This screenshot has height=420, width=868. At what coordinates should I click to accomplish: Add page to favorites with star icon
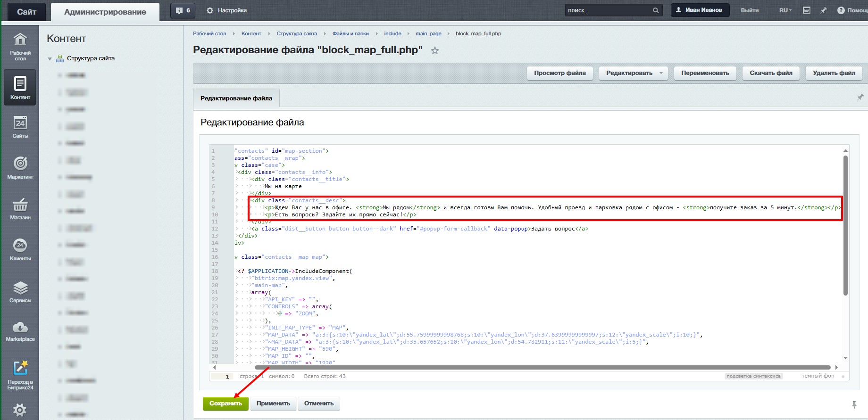point(435,50)
